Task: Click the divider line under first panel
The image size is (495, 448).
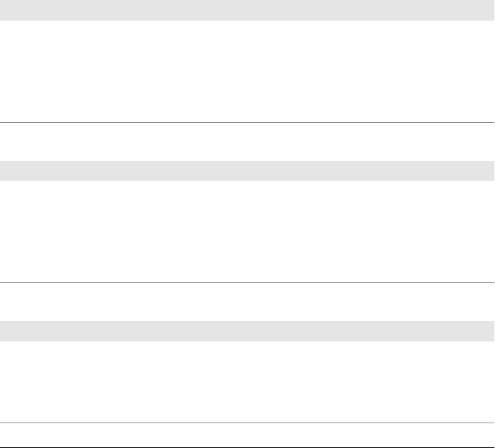Action: [247, 122]
